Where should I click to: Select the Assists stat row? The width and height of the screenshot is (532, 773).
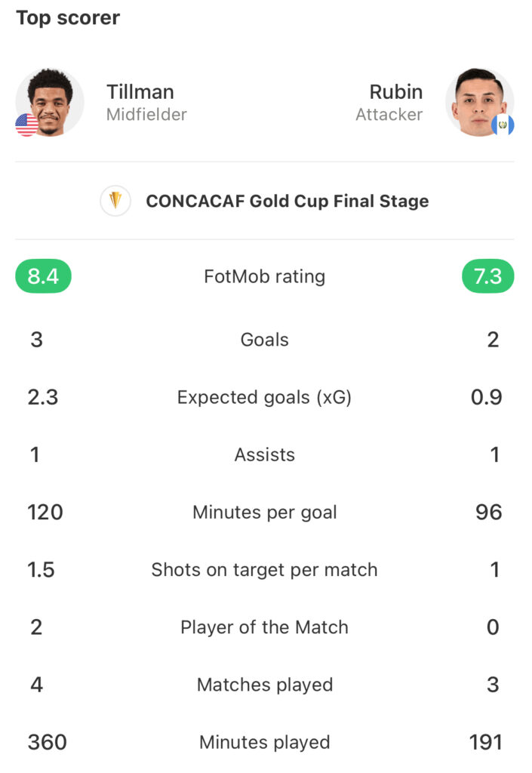coord(265,454)
